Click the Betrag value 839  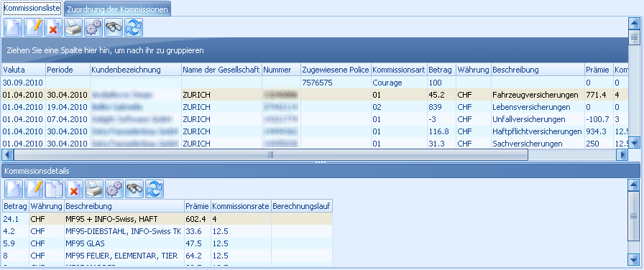click(x=441, y=107)
